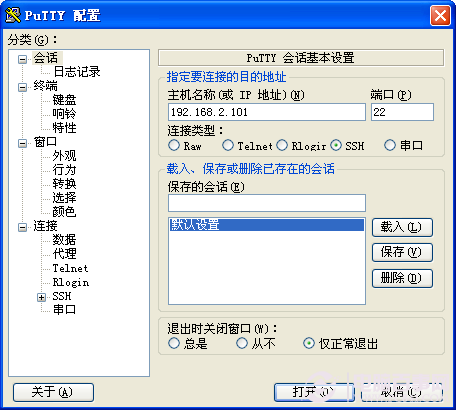
Task: Select 连接 category in tree
Action: [45, 226]
